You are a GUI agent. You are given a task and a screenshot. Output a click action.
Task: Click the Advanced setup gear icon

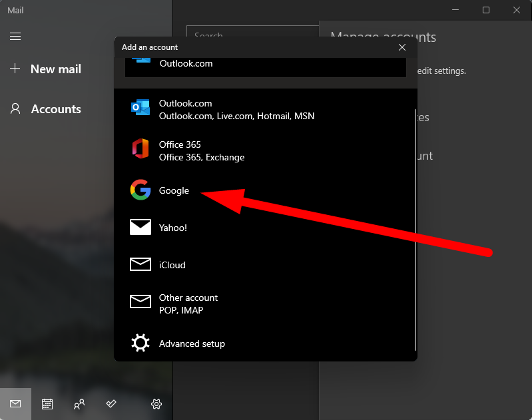(140, 343)
